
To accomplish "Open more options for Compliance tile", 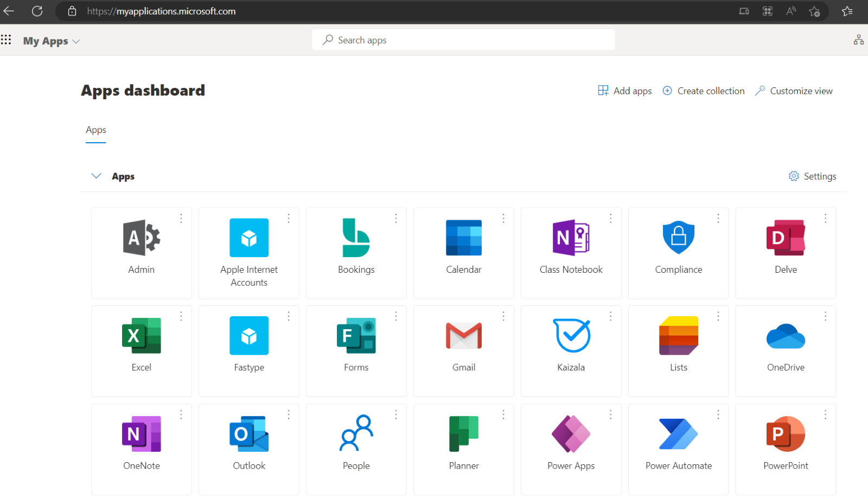I will point(718,218).
